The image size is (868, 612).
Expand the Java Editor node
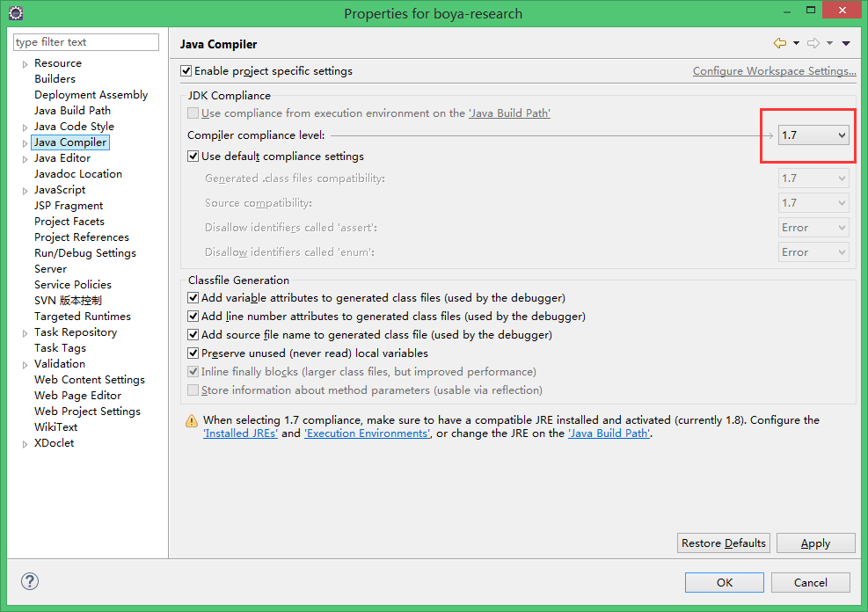[x=25, y=159]
